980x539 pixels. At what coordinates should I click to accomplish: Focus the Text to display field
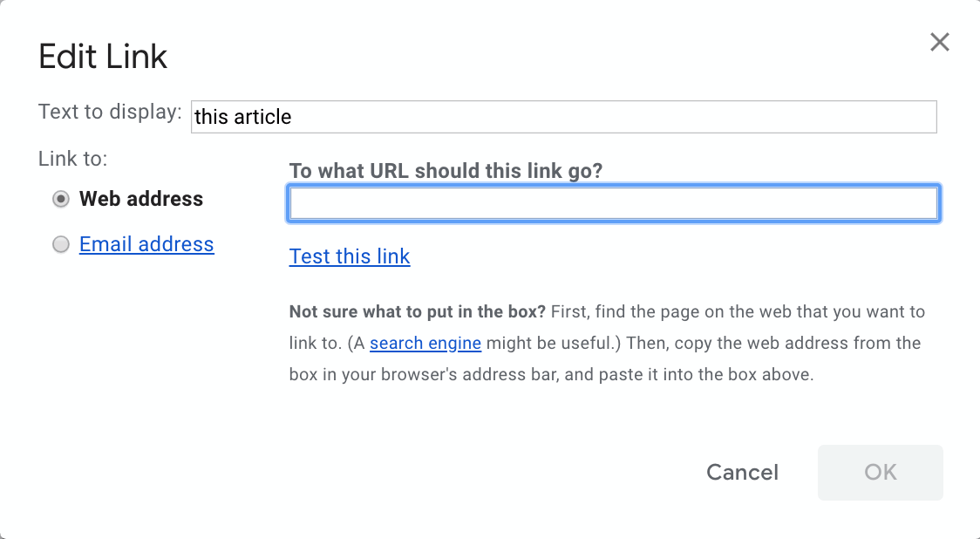564,116
